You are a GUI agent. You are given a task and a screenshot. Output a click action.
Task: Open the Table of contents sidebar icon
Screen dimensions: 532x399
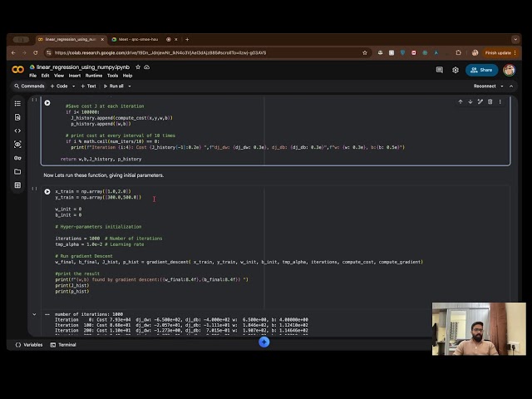(x=17, y=103)
